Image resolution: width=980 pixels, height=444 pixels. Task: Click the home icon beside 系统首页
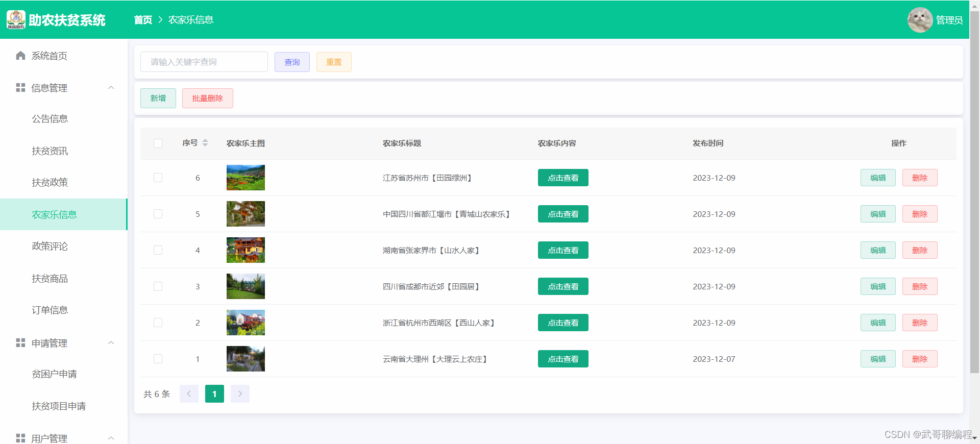click(20, 56)
